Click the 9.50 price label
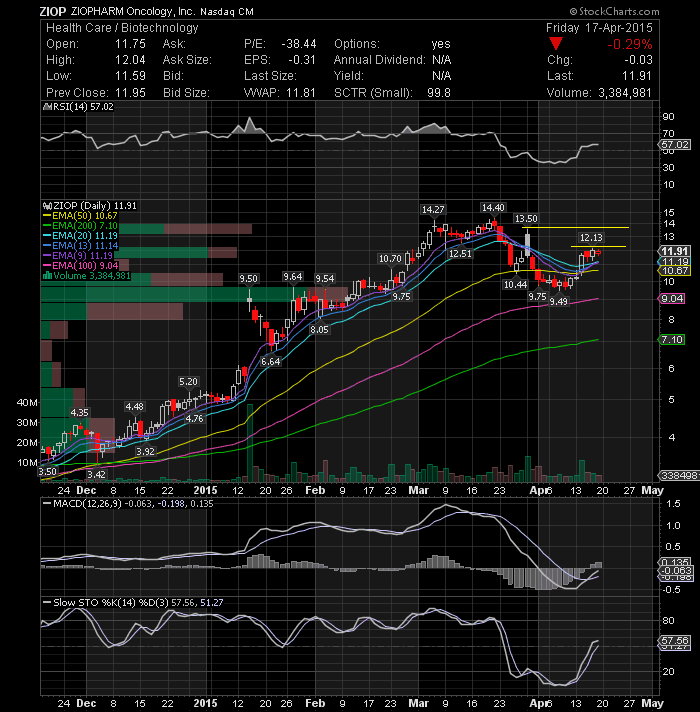700x712 pixels. (248, 278)
